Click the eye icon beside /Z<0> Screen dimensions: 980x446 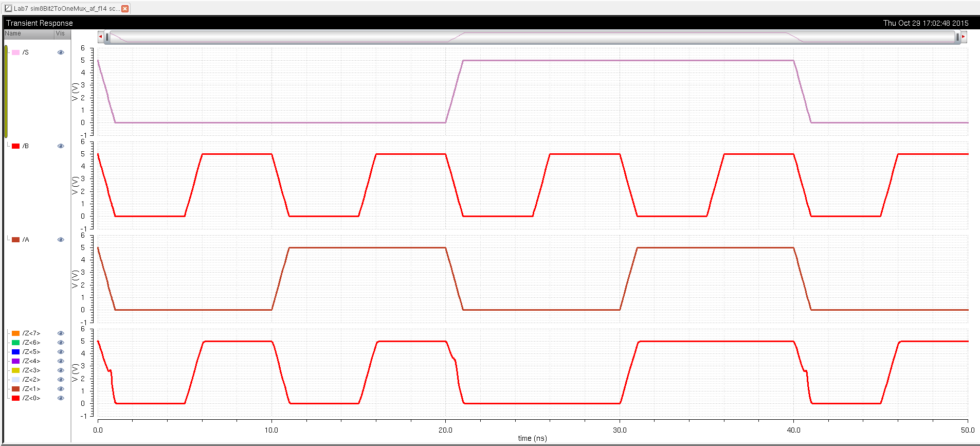pos(61,398)
